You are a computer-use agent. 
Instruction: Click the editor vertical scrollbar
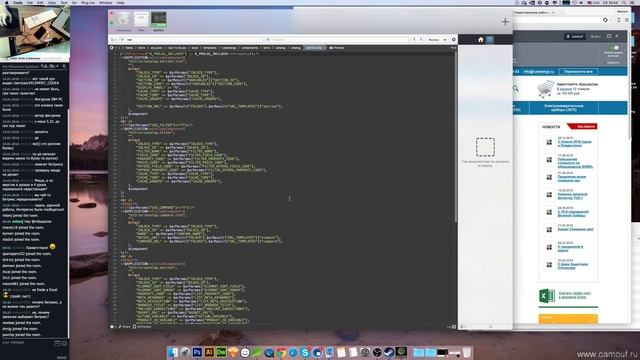[x=456, y=137]
